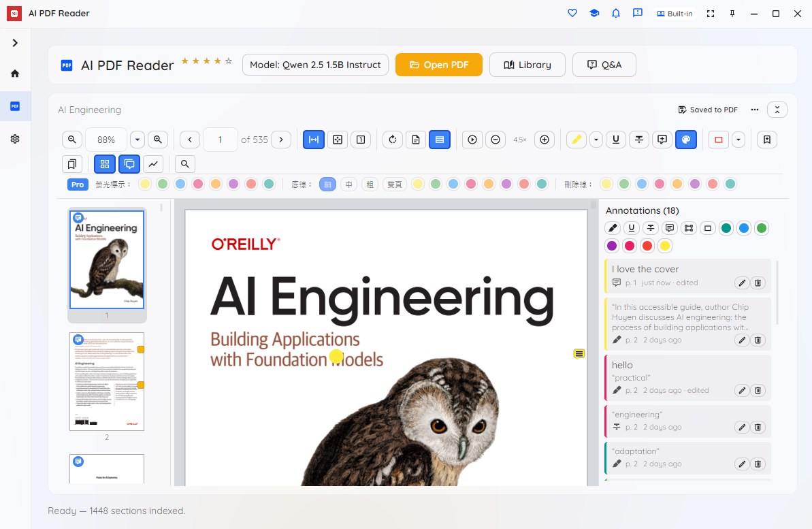Screen dimensions: 812x529
Task: Select the strikethrough annotation tool
Action: point(639,140)
